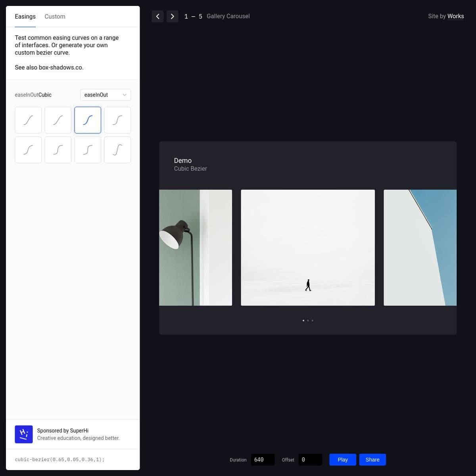Image resolution: width=476 pixels, height=476 pixels.
Task: Select the second easing curve in top row
Action: tap(58, 120)
